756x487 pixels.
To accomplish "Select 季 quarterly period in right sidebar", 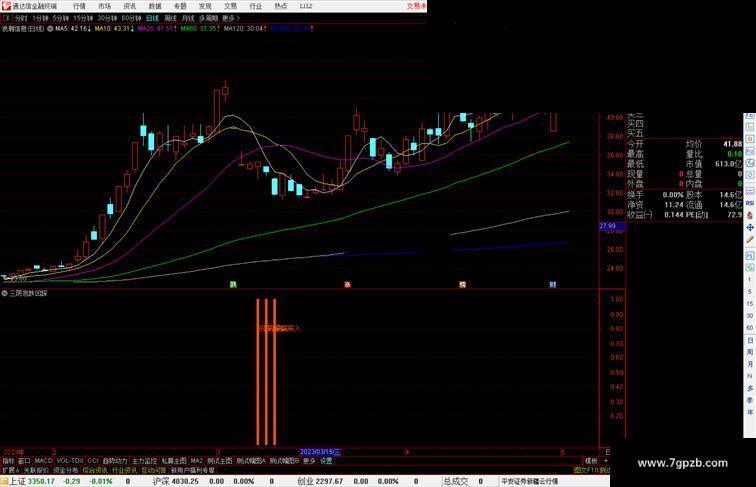I will pyautogui.click(x=750, y=400).
